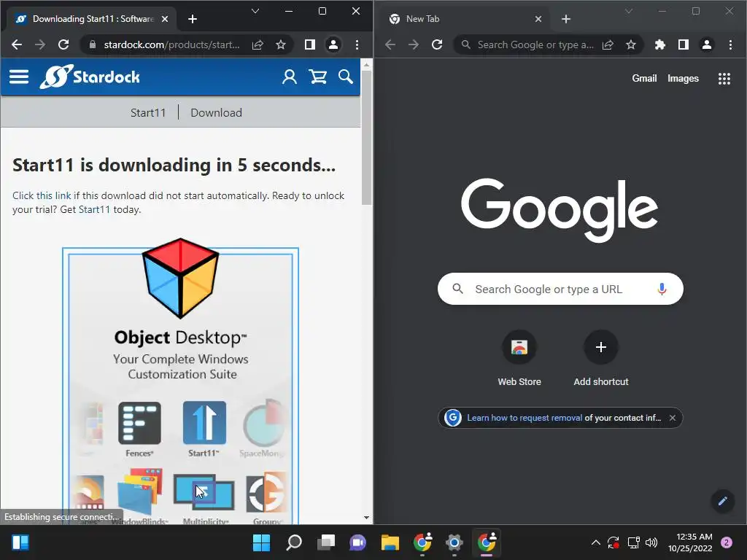Open profile icon in New Tab window
The width and height of the screenshot is (747, 560).
706,44
